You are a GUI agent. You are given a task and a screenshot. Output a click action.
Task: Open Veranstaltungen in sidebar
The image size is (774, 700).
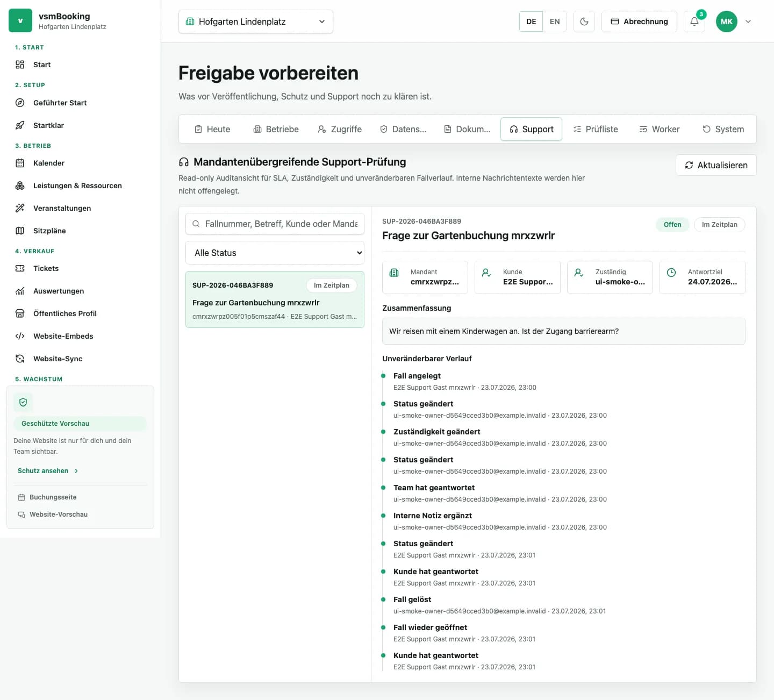pyautogui.click(x=80, y=208)
